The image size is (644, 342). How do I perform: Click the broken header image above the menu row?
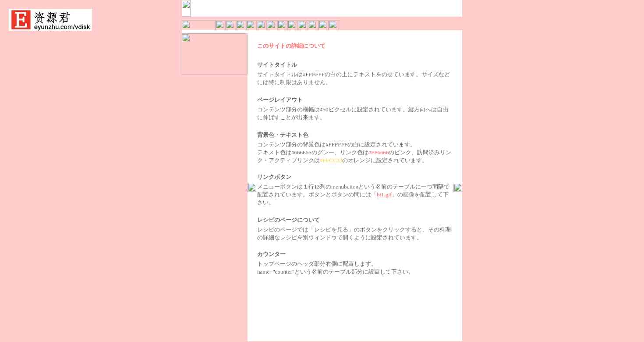point(186,8)
